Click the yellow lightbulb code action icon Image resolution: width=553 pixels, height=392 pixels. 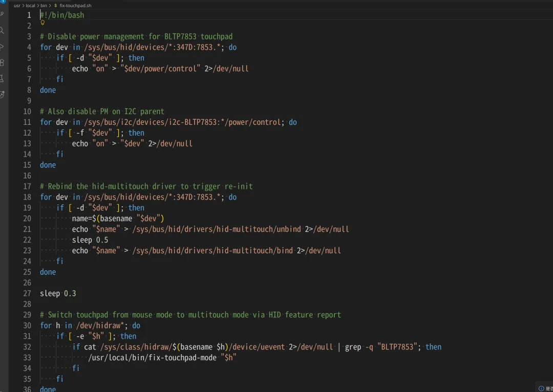[x=42, y=23]
